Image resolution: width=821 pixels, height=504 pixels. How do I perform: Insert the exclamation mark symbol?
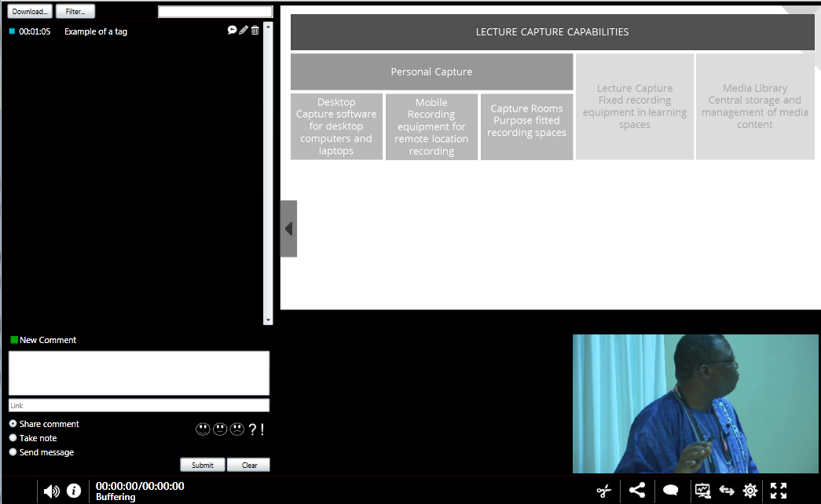(262, 429)
